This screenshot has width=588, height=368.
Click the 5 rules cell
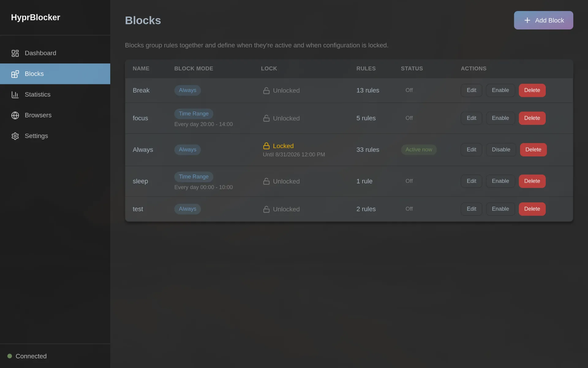(366, 118)
